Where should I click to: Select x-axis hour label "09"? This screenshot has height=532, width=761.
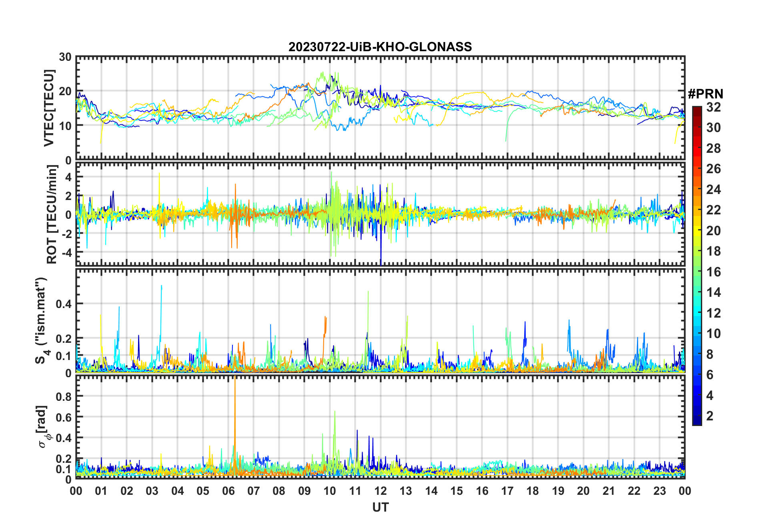coord(304,491)
